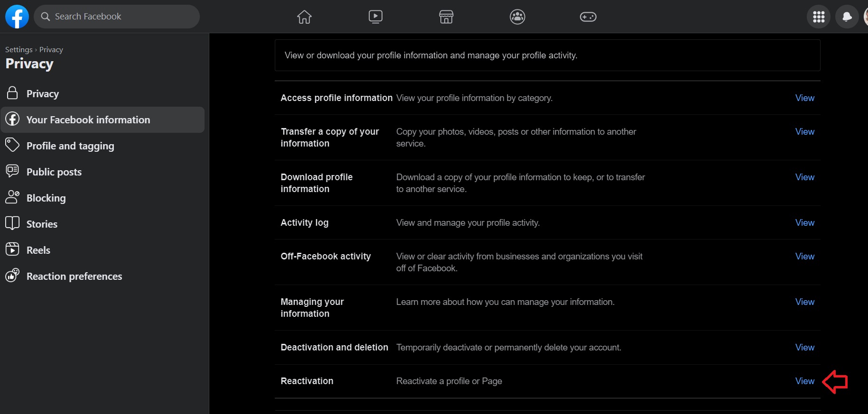Open the Home feed icon
This screenshot has height=414, width=868.
point(304,17)
